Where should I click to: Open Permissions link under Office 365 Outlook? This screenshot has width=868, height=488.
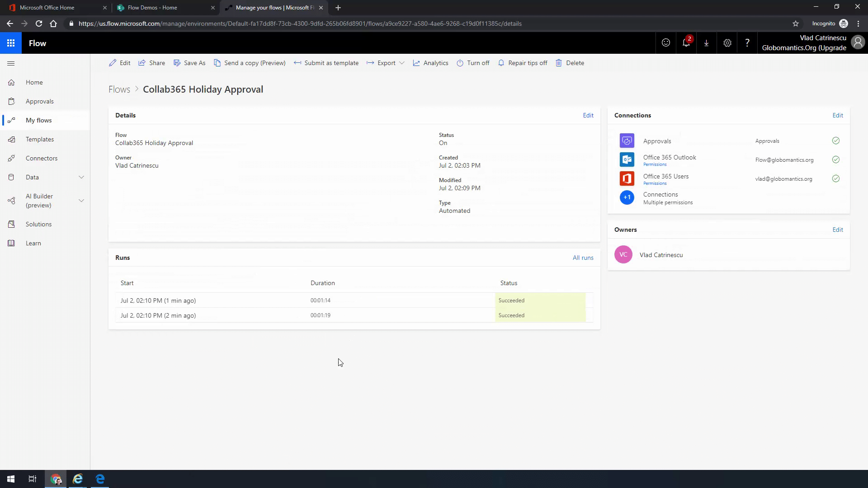(x=655, y=164)
